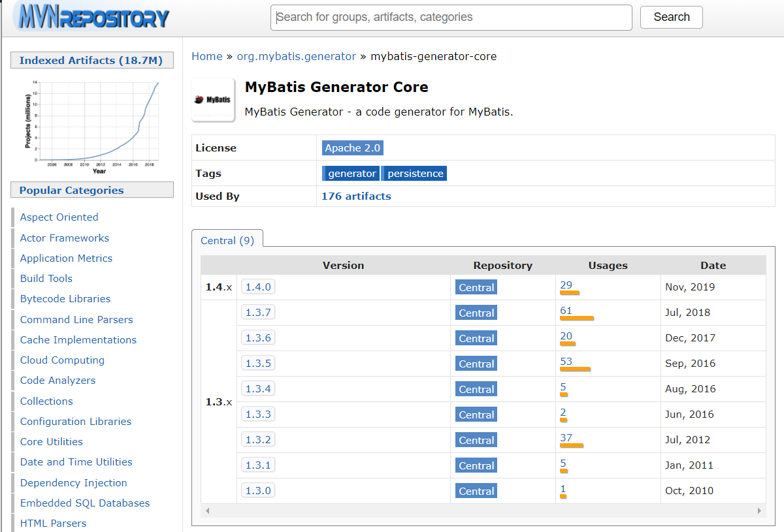Open version 1.3.5
The image size is (784, 532).
(258, 363)
